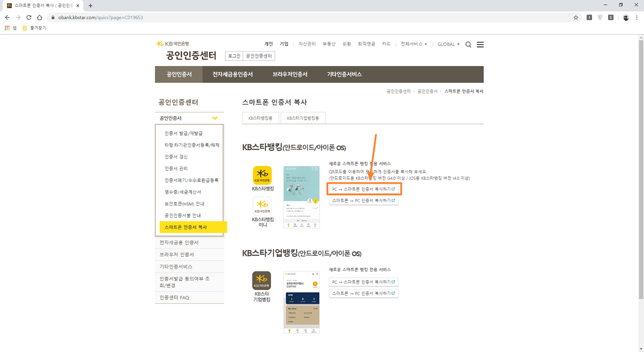This screenshot has width=644, height=352.
Task: Open 보안토큰(HSM) 안내 sidebar link
Action: pos(184,204)
